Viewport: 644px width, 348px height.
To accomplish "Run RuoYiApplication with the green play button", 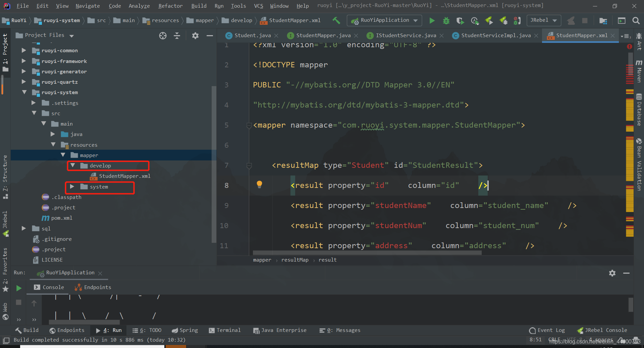I will [432, 21].
